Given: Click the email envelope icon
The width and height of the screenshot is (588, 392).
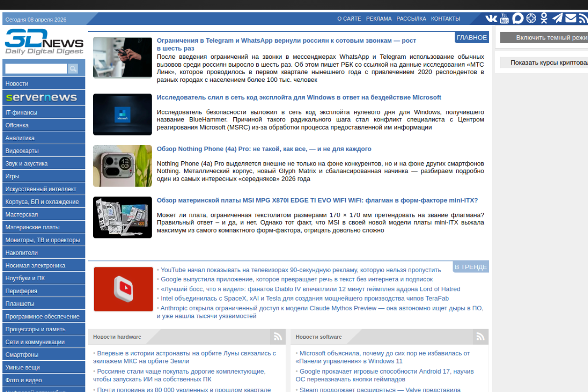Looking at the screenshot, I should (571, 18).
